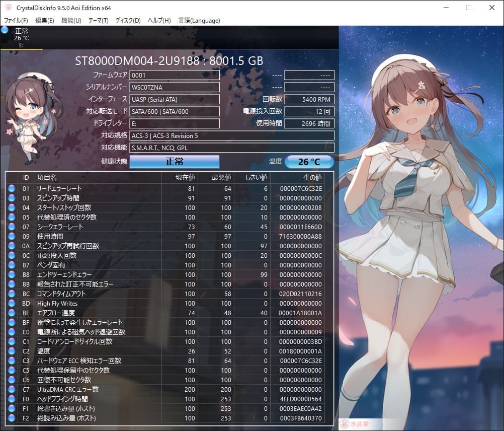Click the blue status icon beside 温度
Image resolution: width=504 pixels, height=431 pixels.
pos(12,351)
